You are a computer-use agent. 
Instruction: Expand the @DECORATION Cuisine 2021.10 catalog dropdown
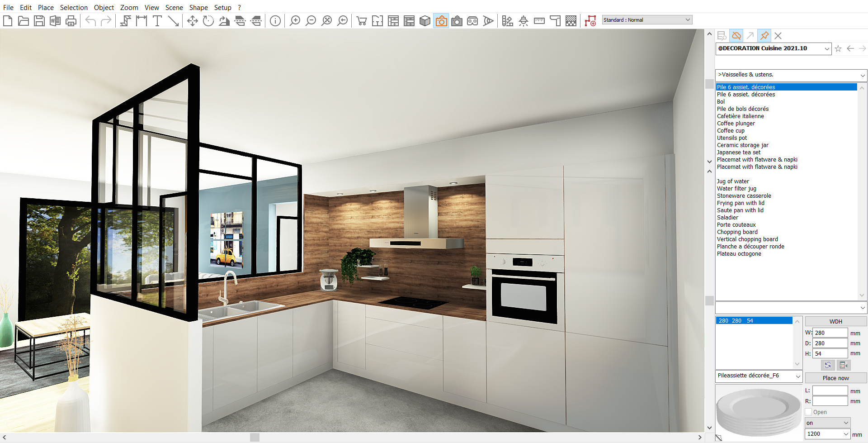click(826, 48)
